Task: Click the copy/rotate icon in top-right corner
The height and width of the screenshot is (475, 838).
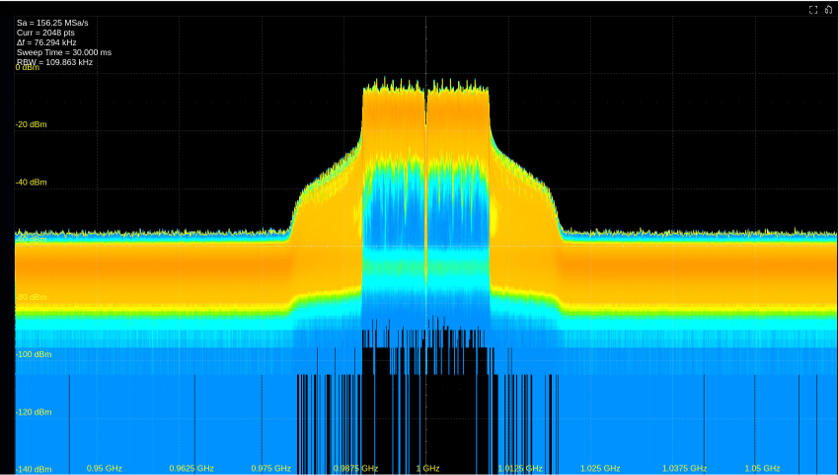Action: click(828, 9)
